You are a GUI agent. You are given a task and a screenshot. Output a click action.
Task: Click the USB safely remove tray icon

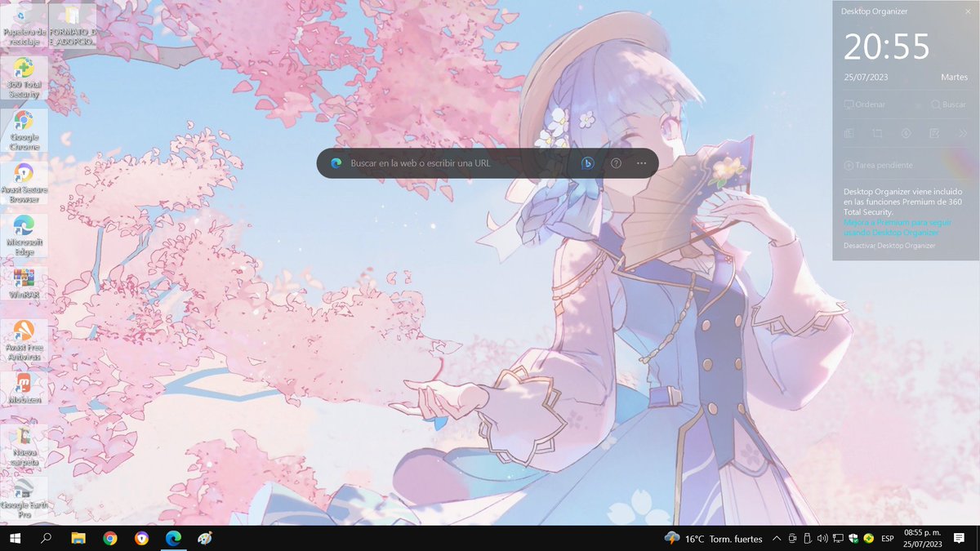807,539
